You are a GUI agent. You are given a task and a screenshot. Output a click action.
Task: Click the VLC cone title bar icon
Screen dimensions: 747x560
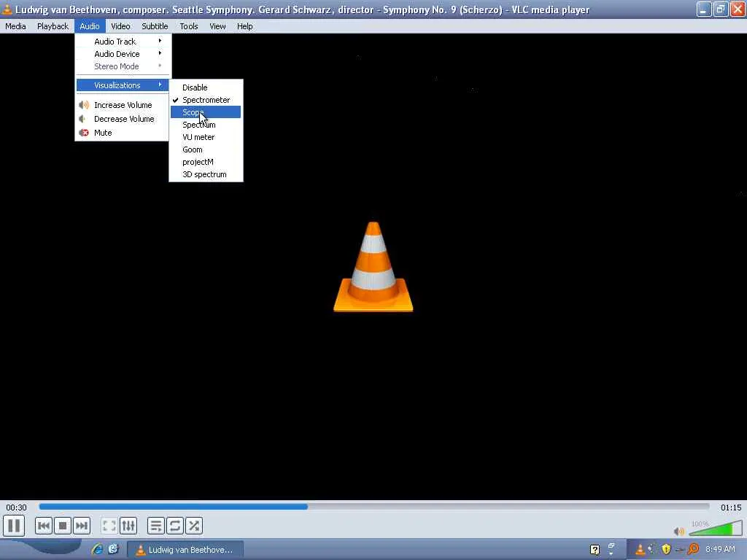[7, 9]
